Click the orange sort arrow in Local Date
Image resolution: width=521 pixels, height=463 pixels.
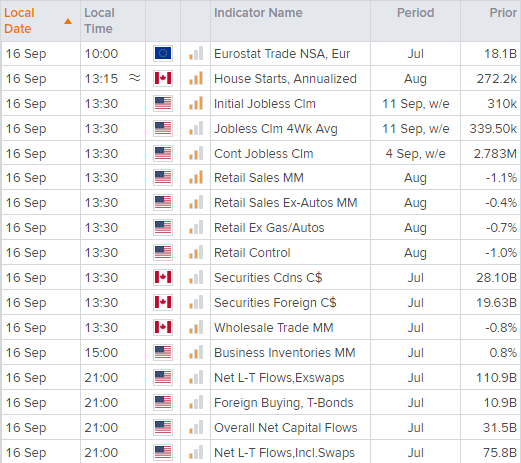point(68,21)
